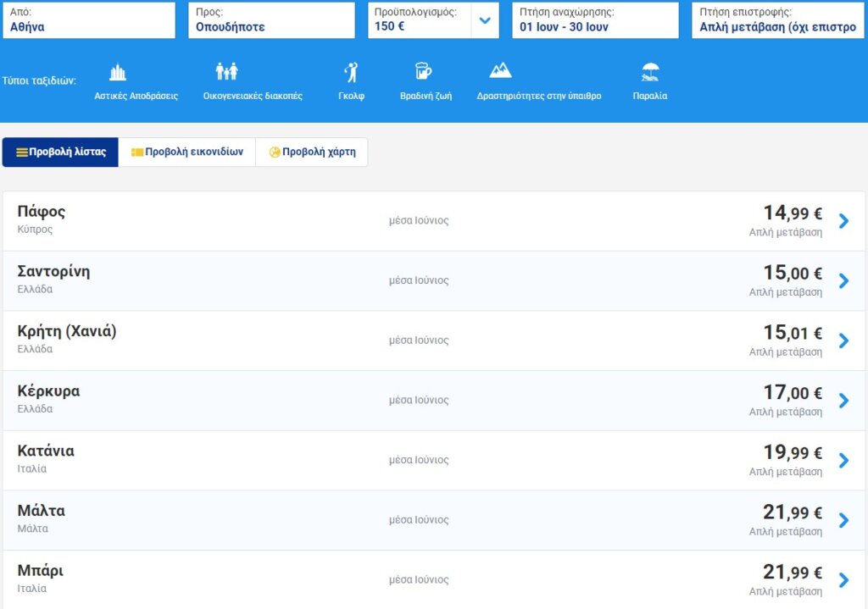868x609 pixels.
Task: Click the Από departure field Αθήνα
Action: tap(88, 20)
